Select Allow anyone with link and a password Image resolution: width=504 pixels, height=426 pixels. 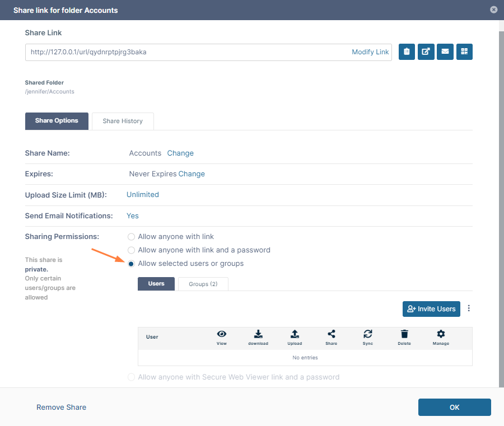pos(132,250)
